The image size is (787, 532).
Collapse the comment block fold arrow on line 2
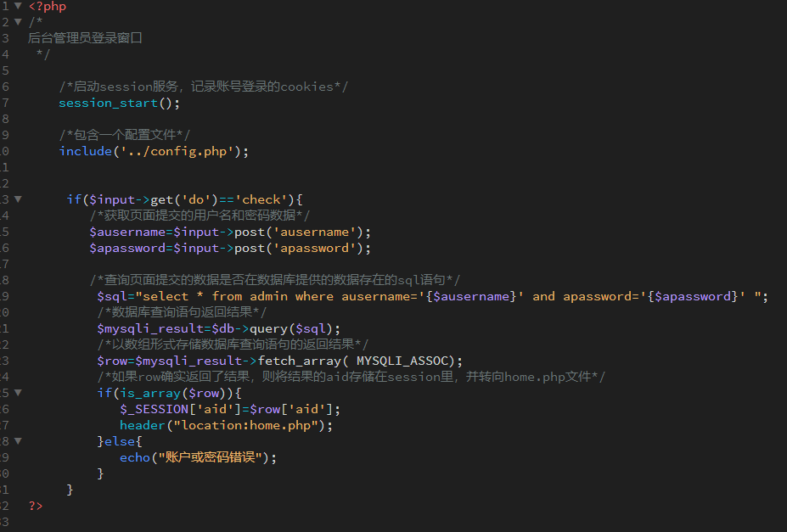(18, 22)
